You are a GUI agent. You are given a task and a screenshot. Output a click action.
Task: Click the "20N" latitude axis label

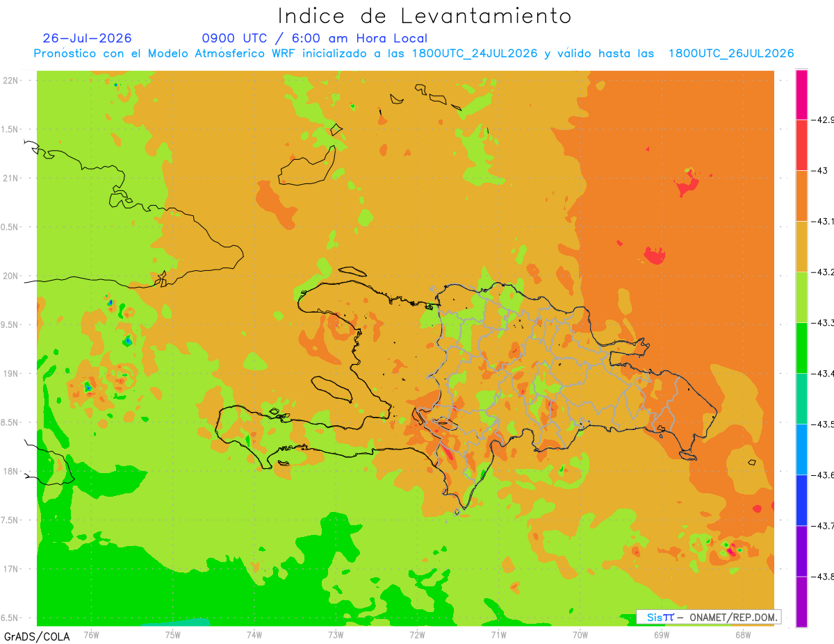pos(12,276)
